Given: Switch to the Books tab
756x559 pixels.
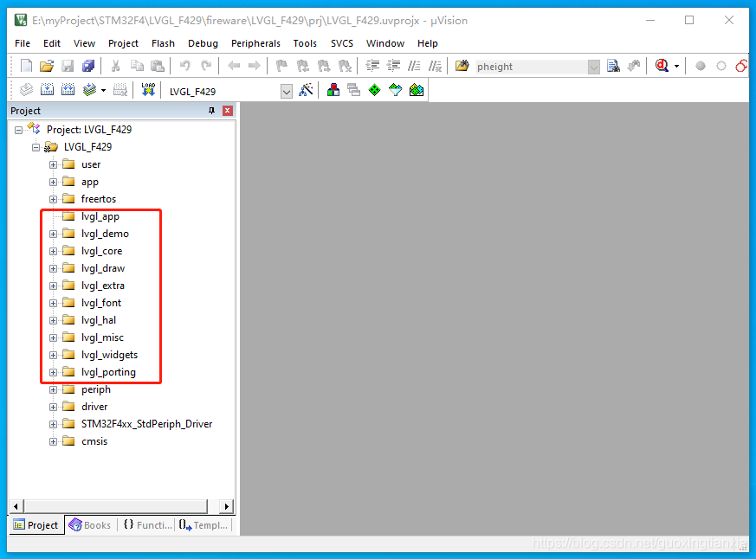Looking at the screenshot, I should [90, 524].
